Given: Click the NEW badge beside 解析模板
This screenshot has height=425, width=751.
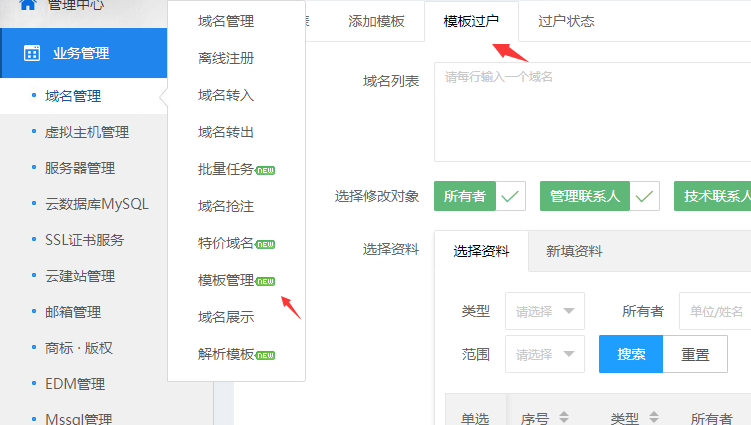Looking at the screenshot, I should [265, 354].
